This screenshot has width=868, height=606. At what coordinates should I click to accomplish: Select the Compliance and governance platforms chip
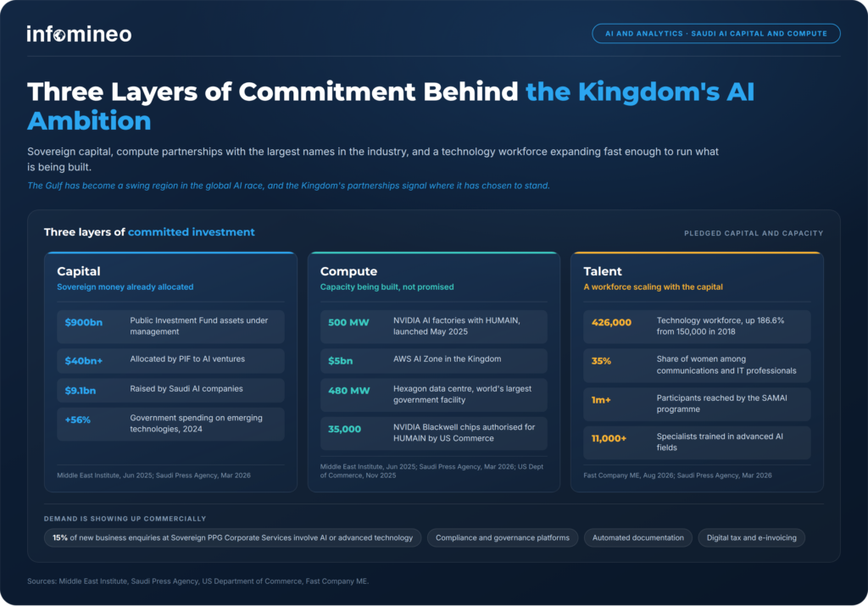click(502, 537)
